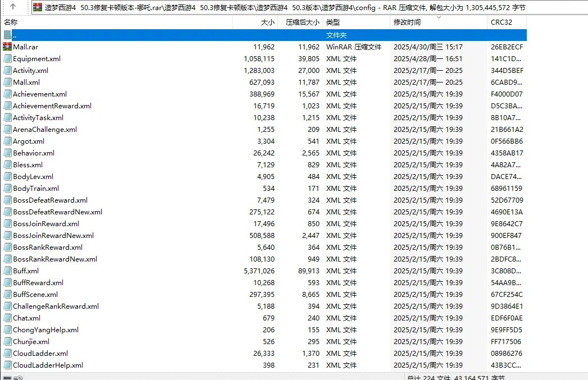Select the file name Equipment.xml

(x=37, y=58)
